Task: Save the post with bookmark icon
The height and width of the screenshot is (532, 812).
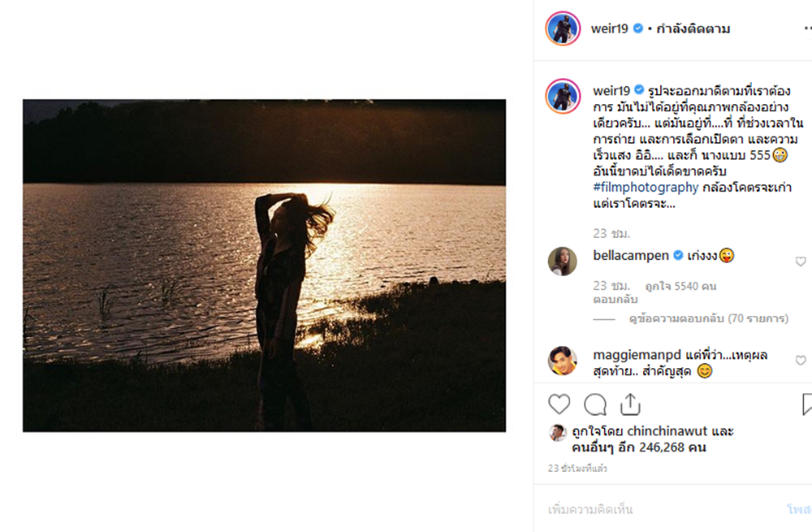Action: pos(807,404)
